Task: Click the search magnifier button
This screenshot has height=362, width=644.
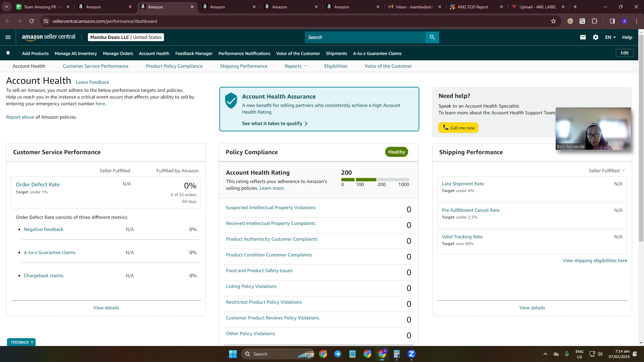Action: [x=432, y=37]
